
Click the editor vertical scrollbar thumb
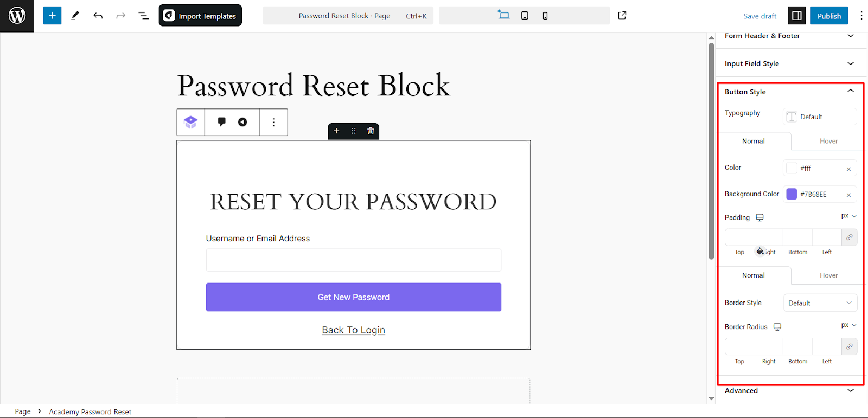[x=711, y=151]
